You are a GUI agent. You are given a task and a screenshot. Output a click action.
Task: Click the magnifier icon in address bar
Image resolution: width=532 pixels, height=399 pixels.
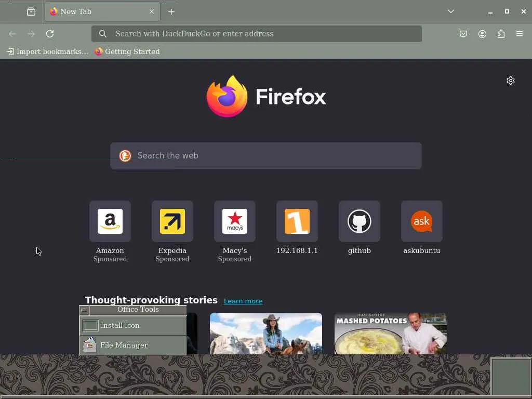pyautogui.click(x=103, y=34)
